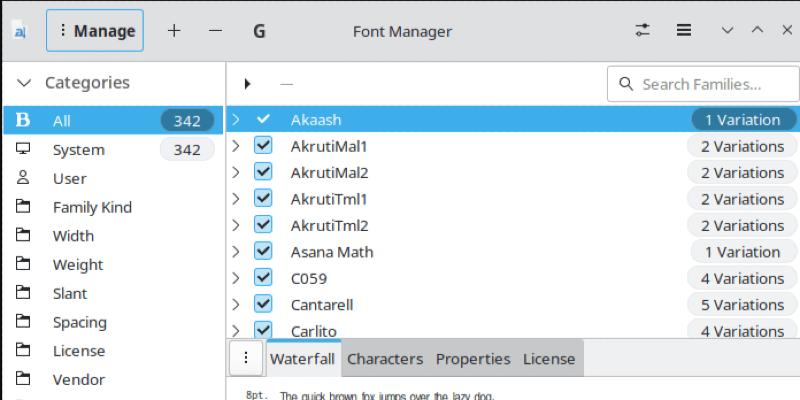Expand the C059 font variations

click(236, 278)
